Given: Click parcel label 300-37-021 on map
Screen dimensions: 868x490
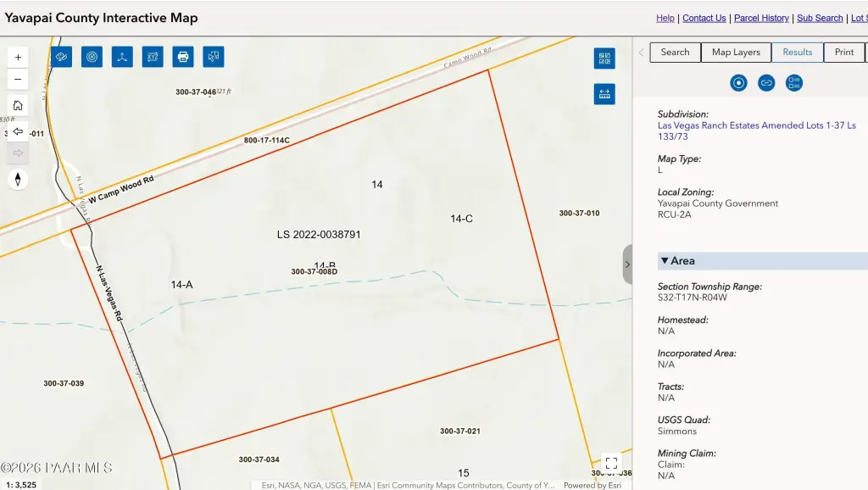Looking at the screenshot, I should click(x=460, y=431).
